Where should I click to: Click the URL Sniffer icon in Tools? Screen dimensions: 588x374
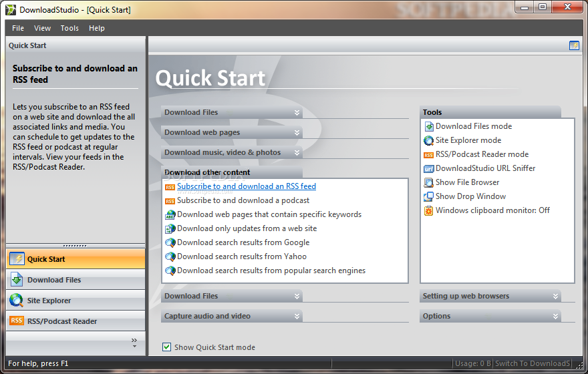pos(428,169)
